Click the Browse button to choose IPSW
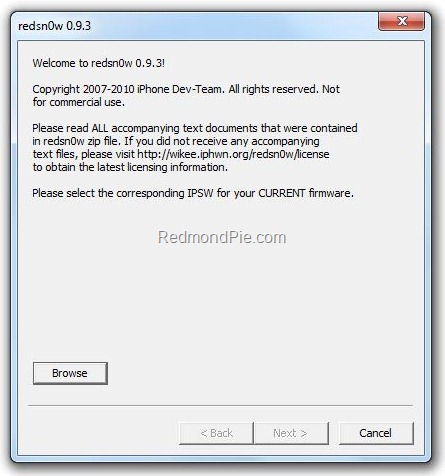 (70, 373)
